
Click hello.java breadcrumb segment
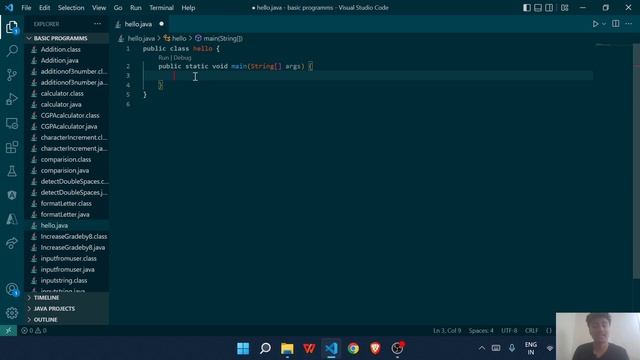pyautogui.click(x=141, y=38)
